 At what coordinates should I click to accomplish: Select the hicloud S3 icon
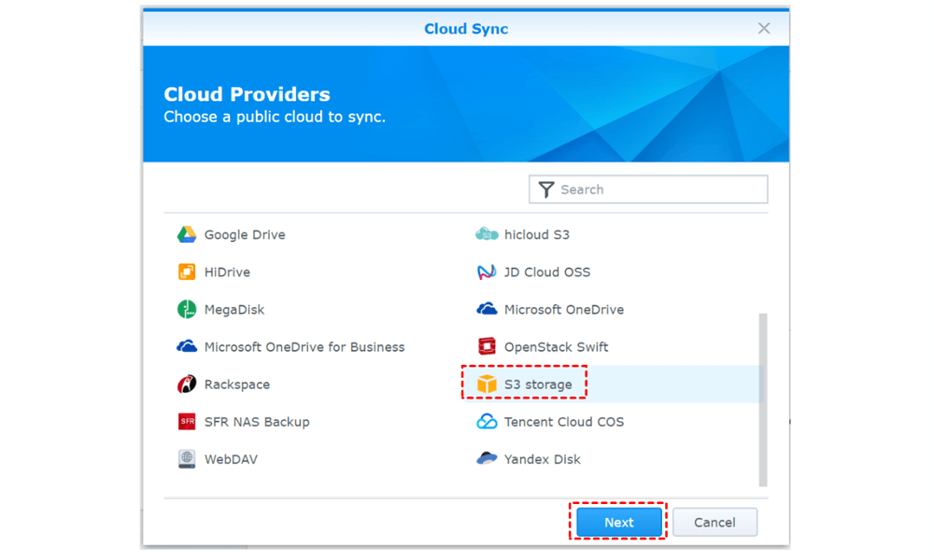(487, 234)
